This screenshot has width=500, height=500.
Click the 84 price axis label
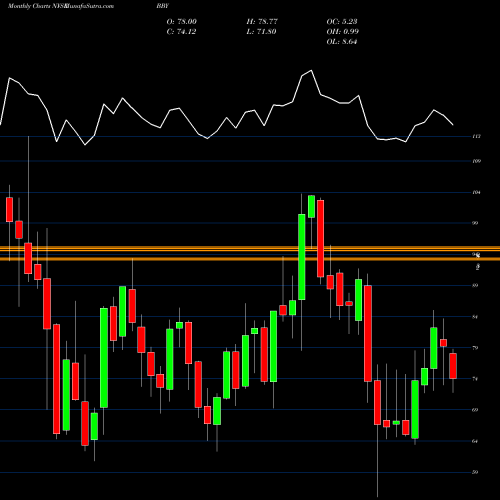pos(475,317)
